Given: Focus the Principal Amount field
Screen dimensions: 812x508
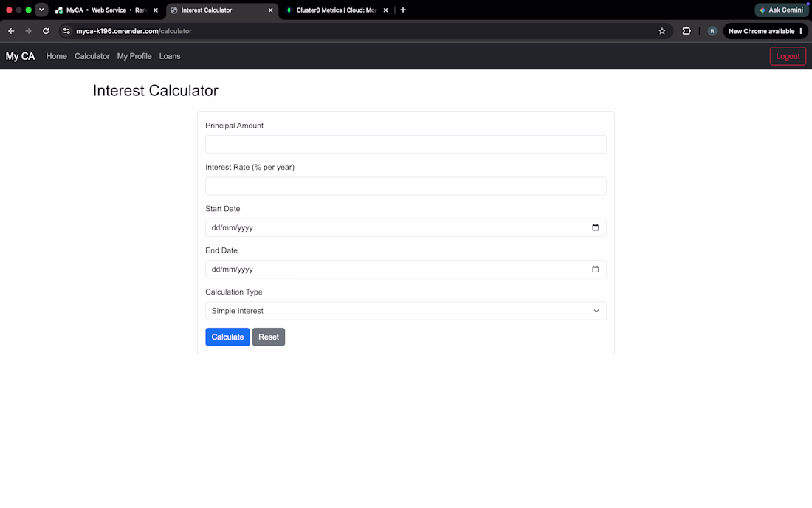Looking at the screenshot, I should [x=405, y=145].
